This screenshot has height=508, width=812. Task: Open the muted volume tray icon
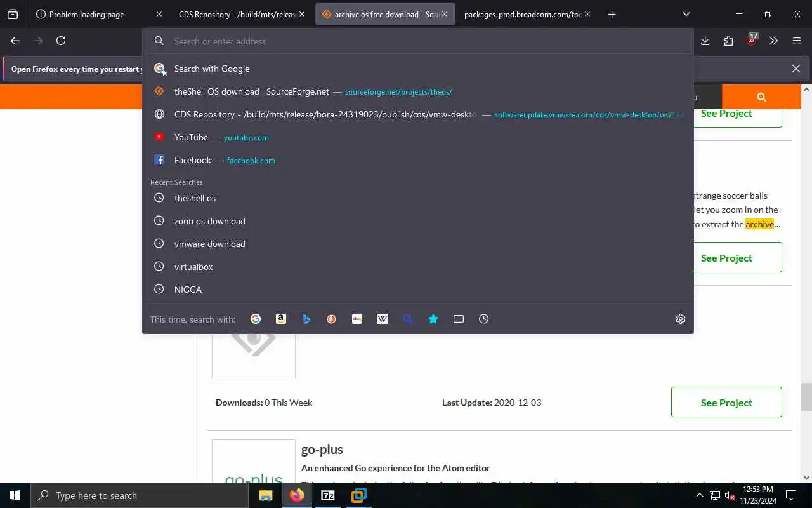click(x=730, y=495)
